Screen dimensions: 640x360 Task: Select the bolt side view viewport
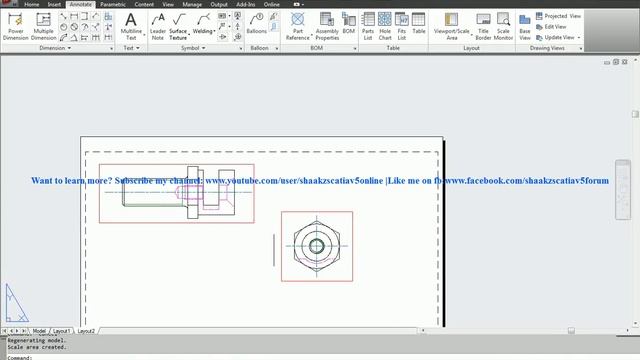pyautogui.click(x=177, y=193)
